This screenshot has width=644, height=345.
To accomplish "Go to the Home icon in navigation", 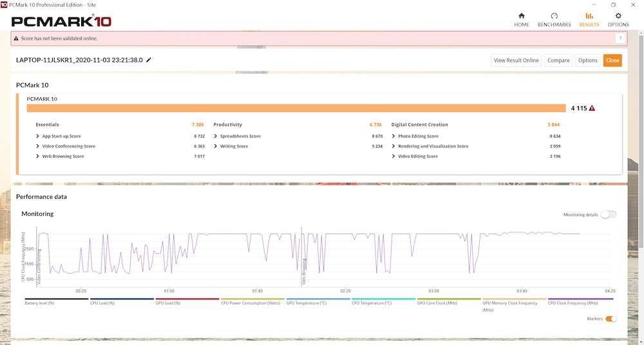I will (521, 16).
